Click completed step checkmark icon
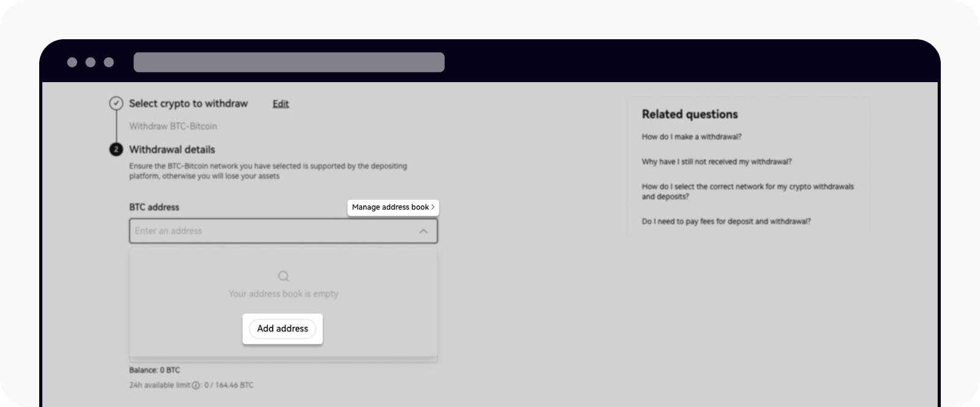Viewport: 980px width, 407px height. pyautogui.click(x=116, y=104)
